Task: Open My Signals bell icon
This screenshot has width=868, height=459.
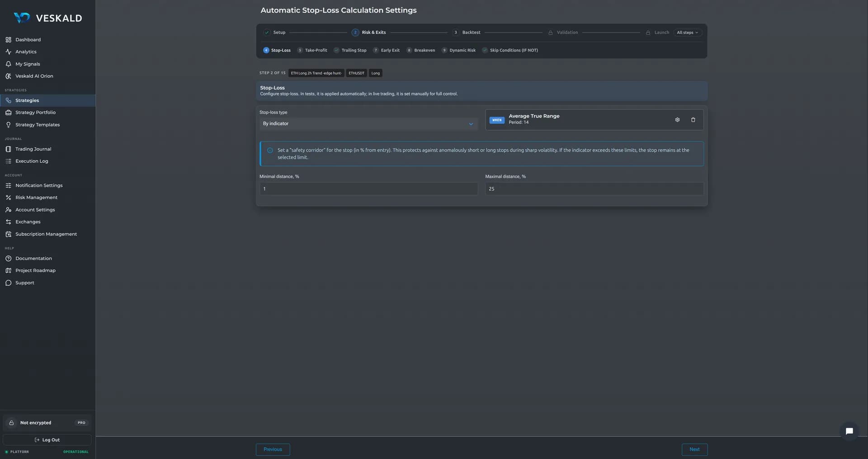Action: tap(8, 64)
